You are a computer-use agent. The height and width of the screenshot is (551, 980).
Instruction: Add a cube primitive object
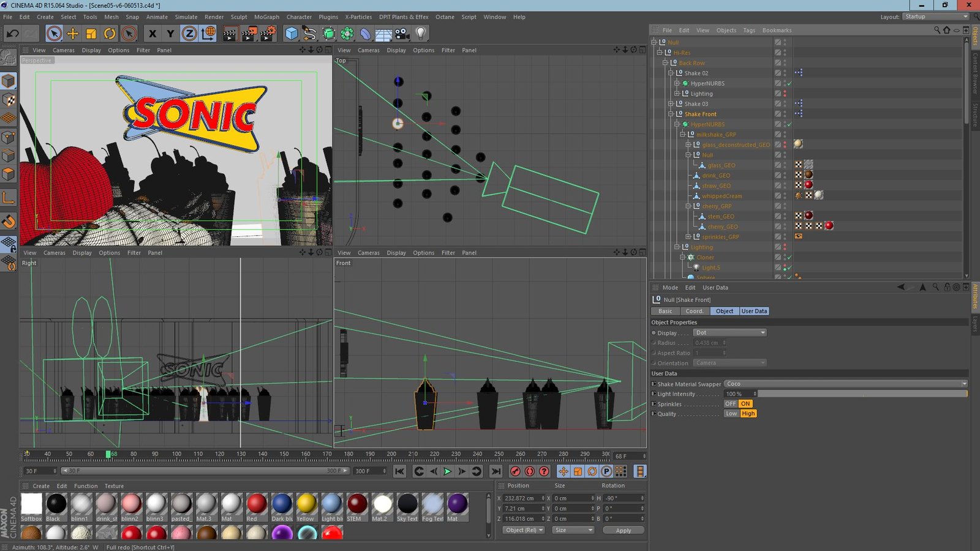(x=292, y=34)
